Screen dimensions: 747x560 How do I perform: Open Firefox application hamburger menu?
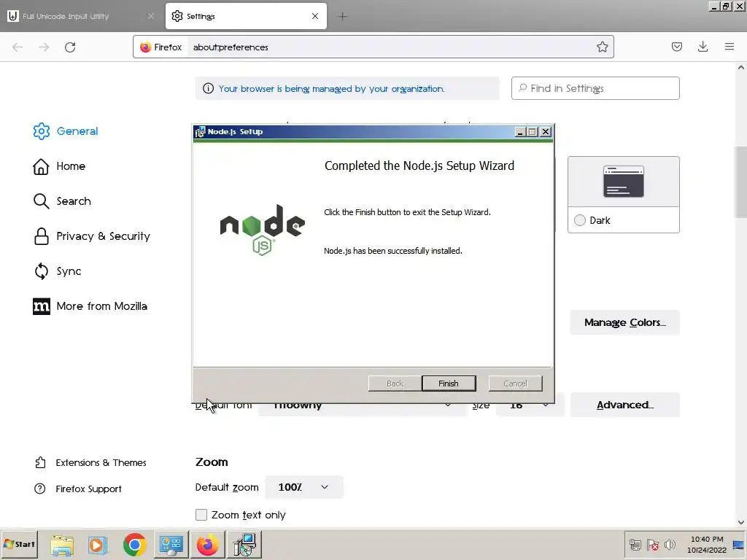coord(729,47)
